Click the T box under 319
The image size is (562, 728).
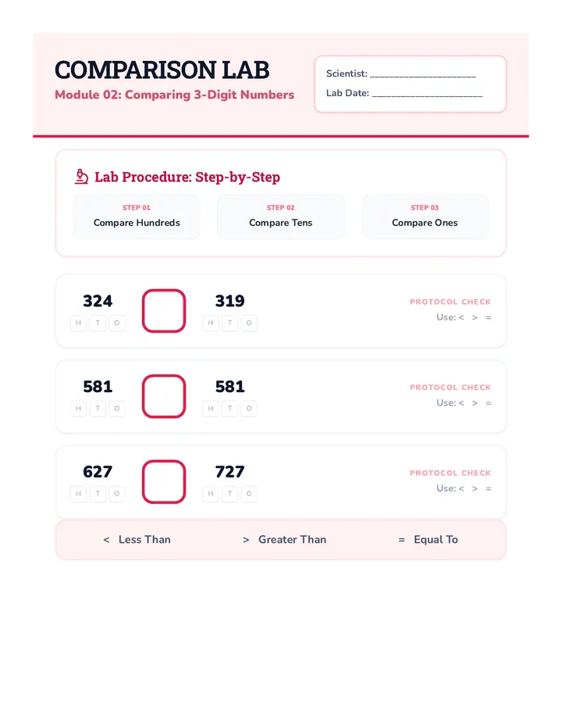tap(229, 323)
